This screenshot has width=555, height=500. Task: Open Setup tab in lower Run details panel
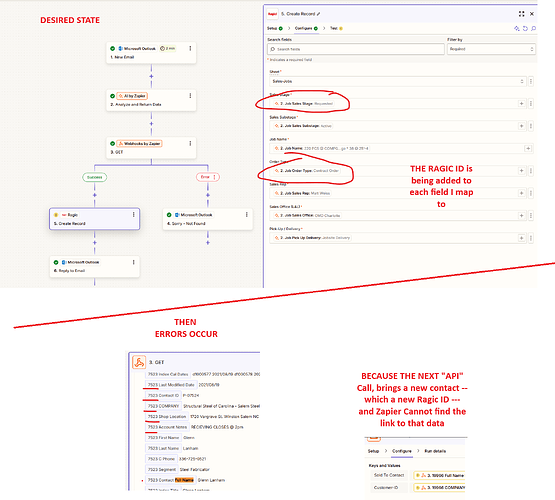click(x=373, y=451)
